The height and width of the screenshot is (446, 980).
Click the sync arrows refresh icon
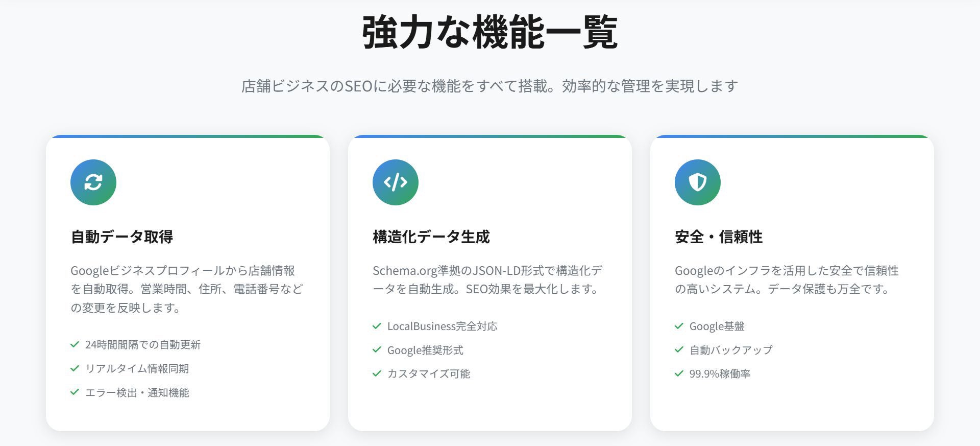pos(93,182)
